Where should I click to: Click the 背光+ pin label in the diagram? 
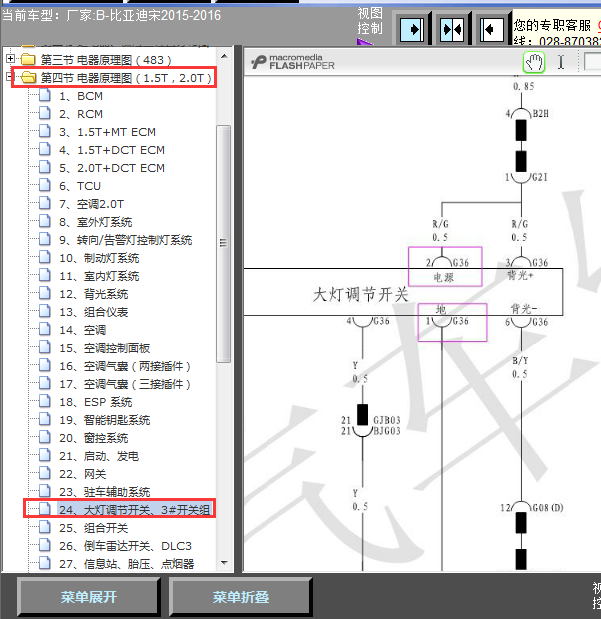pyautogui.click(x=520, y=276)
